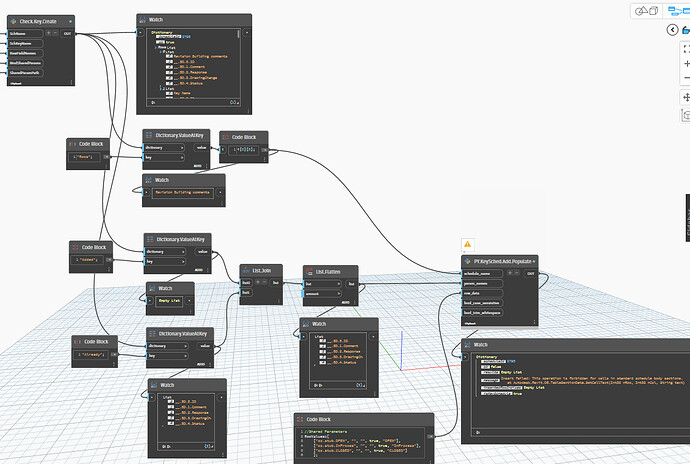This screenshot has width=690, height=464.
Task: Click the Zoom to Fit icon
Action: [686, 47]
